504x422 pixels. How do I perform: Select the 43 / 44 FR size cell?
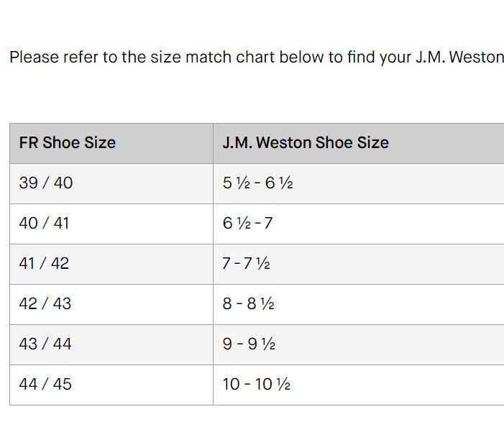45,344
